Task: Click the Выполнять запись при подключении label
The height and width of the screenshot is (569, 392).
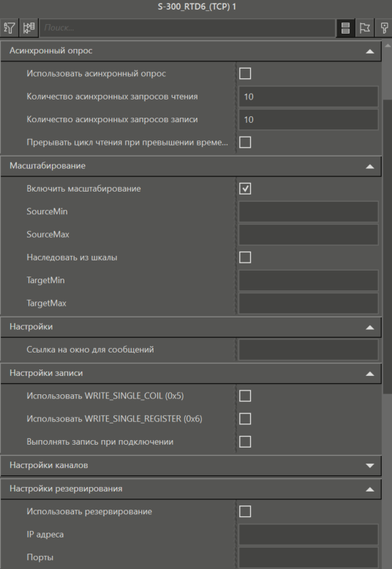Action: [99, 442]
